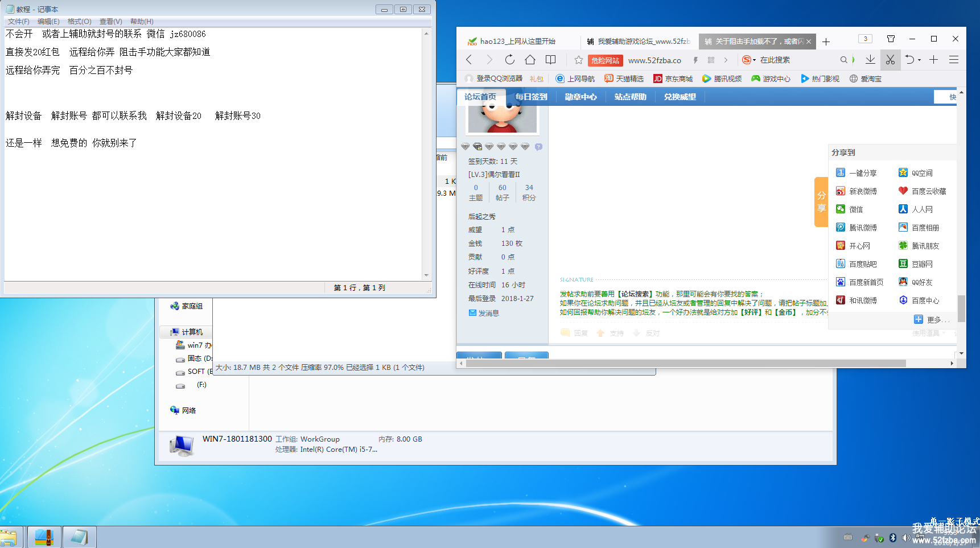Open 编辑(E) menu in Notepad
The height and width of the screenshot is (548, 980).
coord(48,22)
